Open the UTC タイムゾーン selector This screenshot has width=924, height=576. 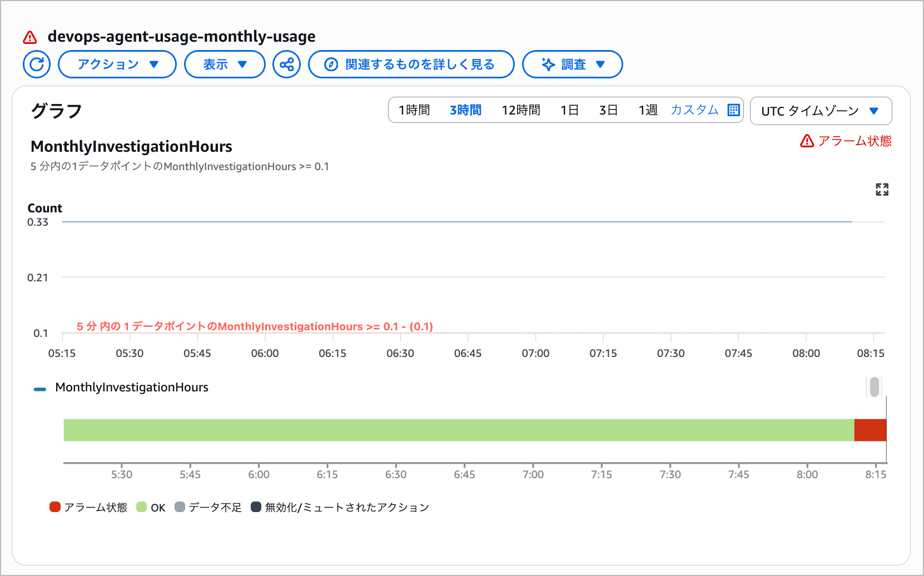tap(821, 111)
